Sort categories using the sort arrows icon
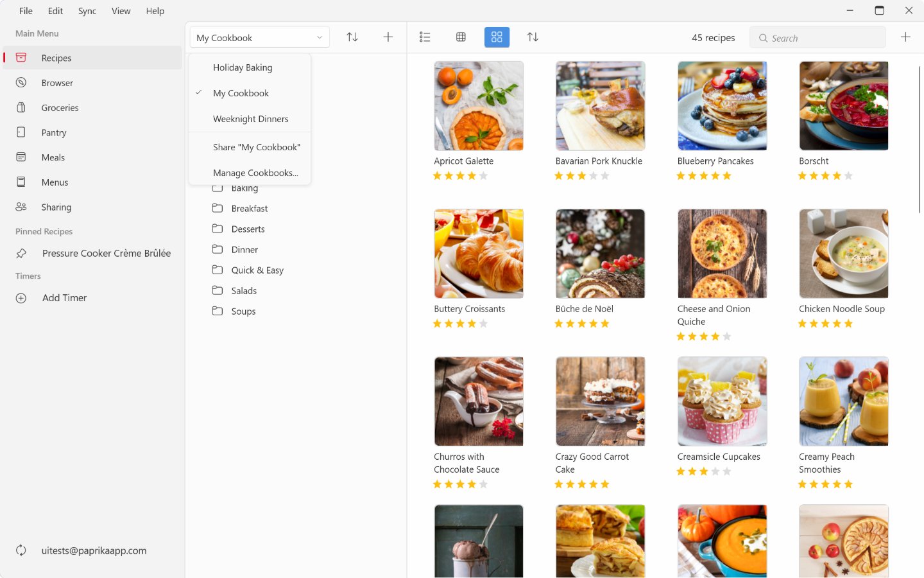 [352, 37]
